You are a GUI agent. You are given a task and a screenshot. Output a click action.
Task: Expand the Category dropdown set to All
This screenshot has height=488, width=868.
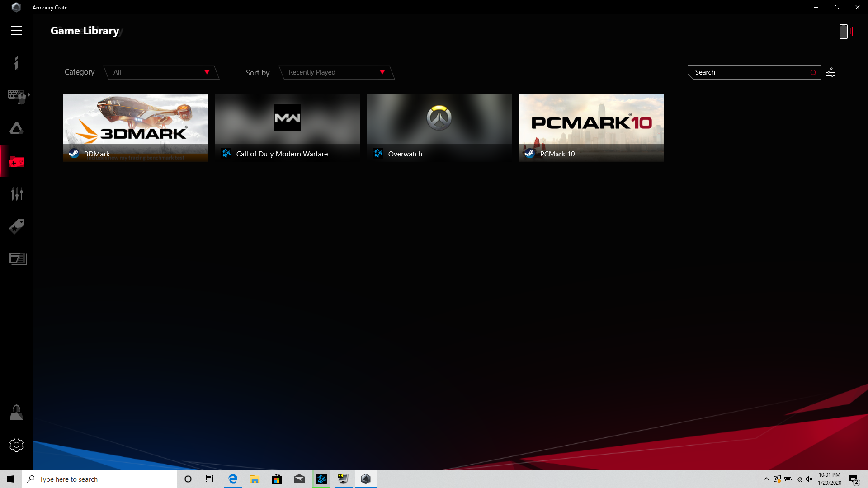pyautogui.click(x=161, y=72)
